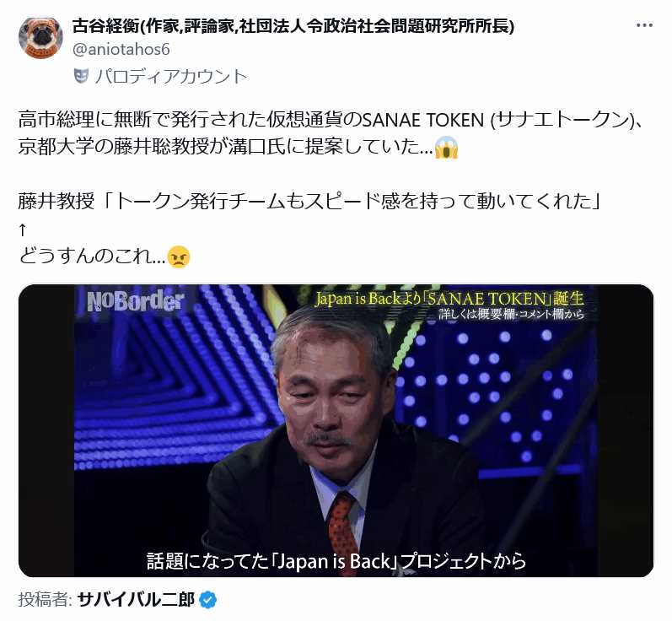Click the pug dog profile avatar
Image resolution: width=672 pixels, height=621 pixels.
tap(40, 38)
